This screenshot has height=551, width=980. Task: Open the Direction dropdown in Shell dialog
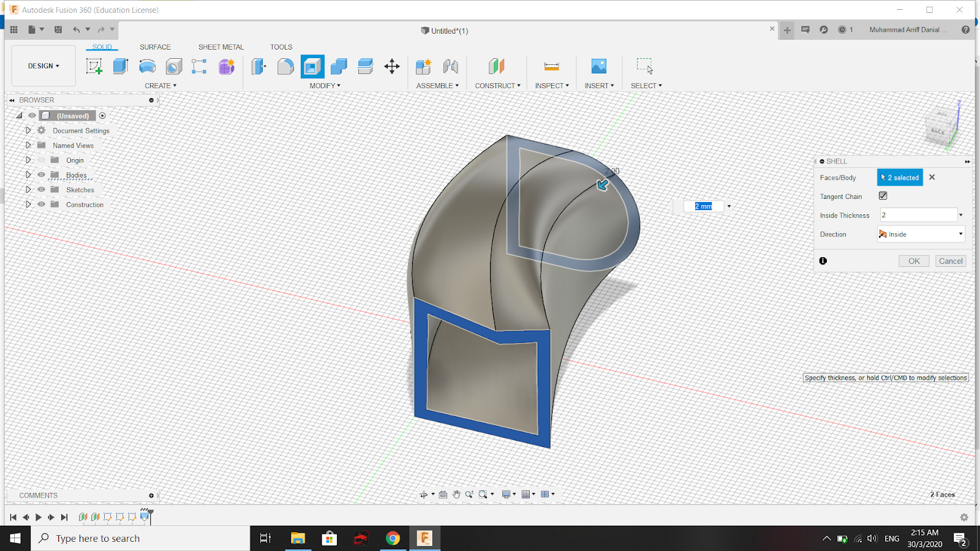(x=960, y=234)
